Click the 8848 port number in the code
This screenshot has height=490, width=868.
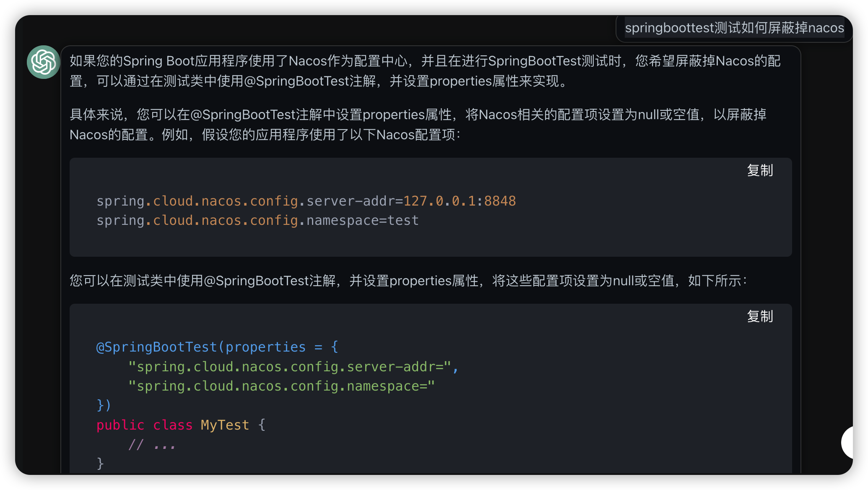[x=500, y=201]
